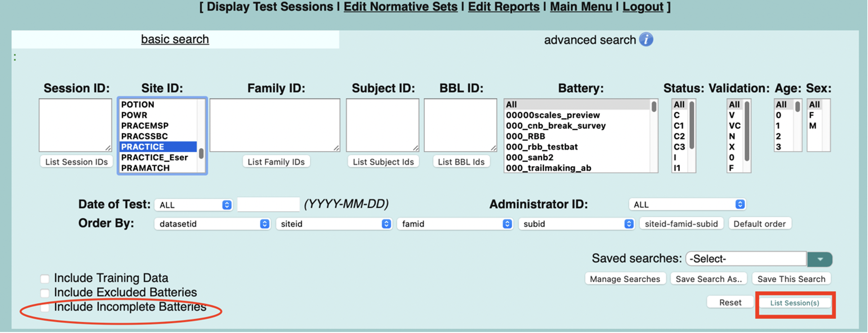Select All in the Battery list
The width and height of the screenshot is (868, 333).
pos(577,105)
